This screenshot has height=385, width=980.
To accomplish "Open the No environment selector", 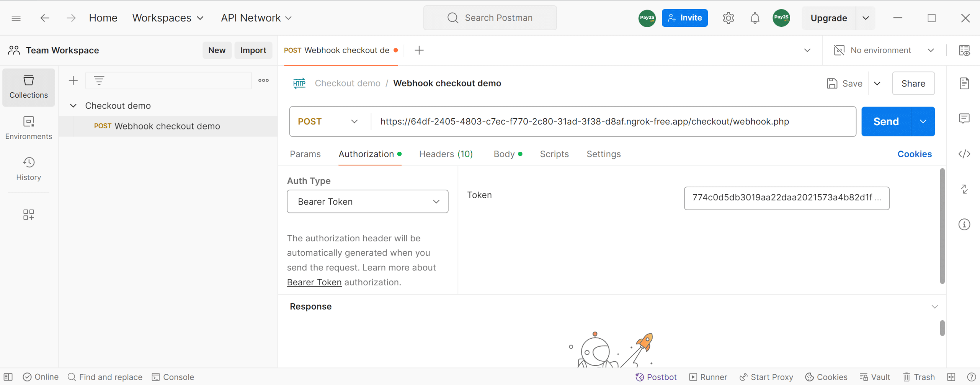I will (x=884, y=50).
